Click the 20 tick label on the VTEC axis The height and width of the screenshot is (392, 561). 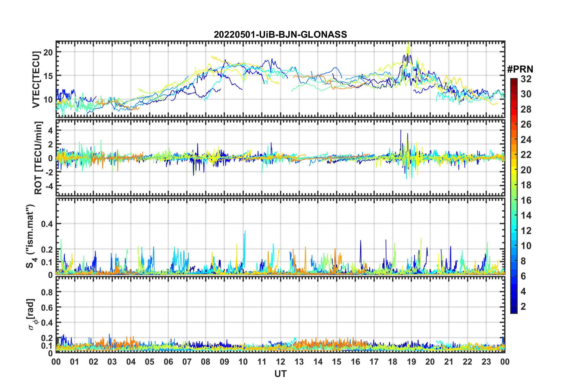pyautogui.click(x=48, y=52)
